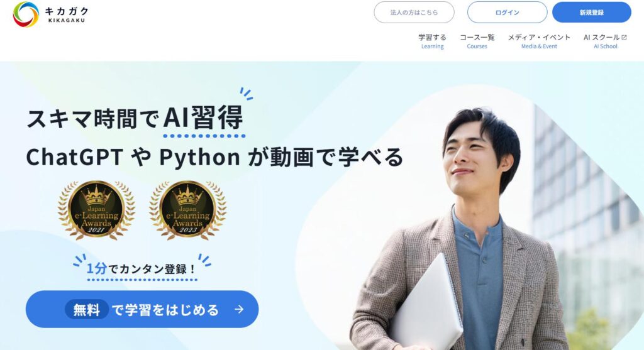Click the 1分でカンタン登録 text label
Screen dimensions: 644x350
coord(142,269)
